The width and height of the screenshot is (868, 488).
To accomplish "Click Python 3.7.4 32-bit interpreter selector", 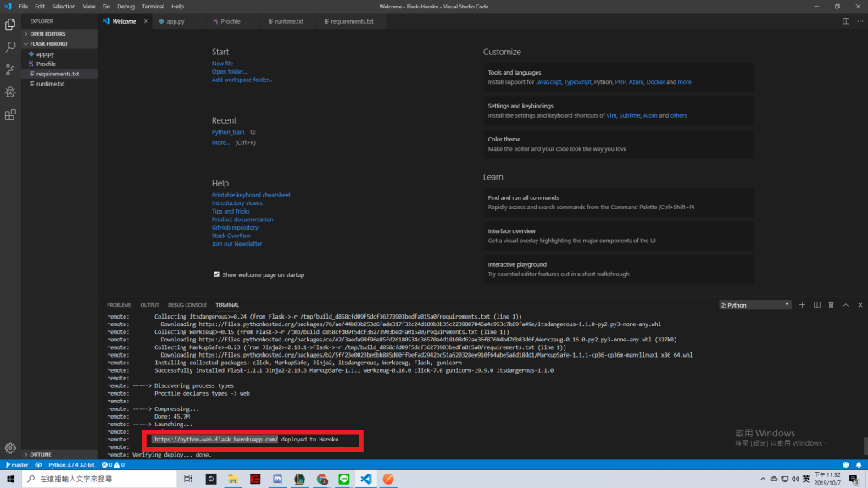I will pos(71,465).
